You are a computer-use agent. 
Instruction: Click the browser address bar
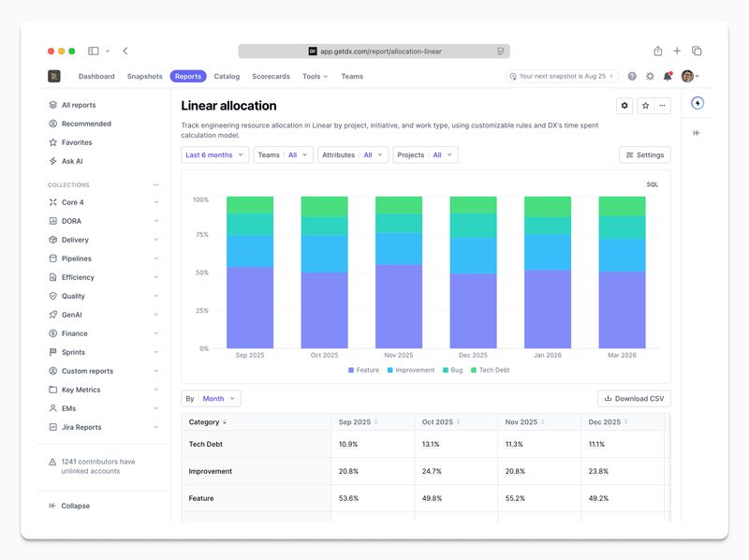[374, 52]
